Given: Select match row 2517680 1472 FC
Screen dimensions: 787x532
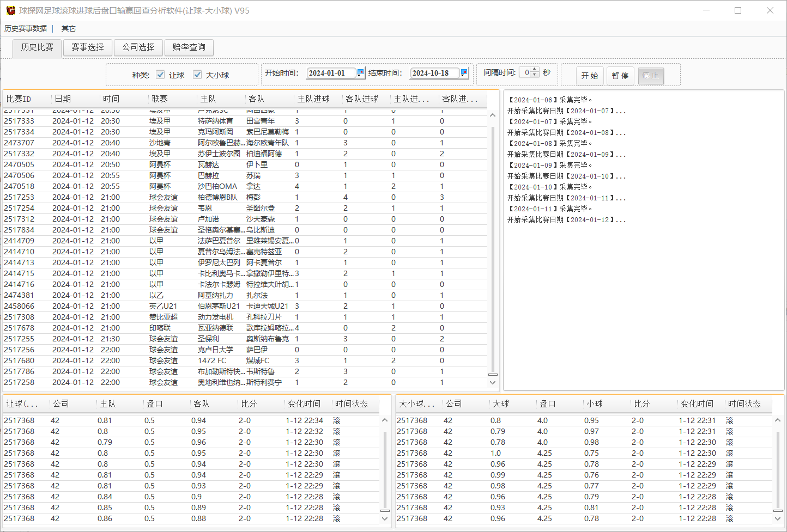Looking at the screenshot, I should [x=245, y=360].
